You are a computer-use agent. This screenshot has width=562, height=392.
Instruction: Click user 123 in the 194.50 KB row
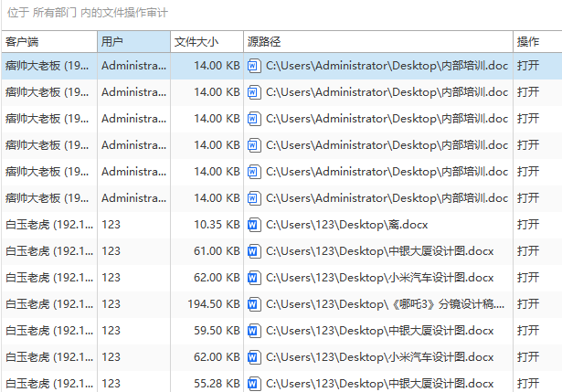[x=111, y=304]
